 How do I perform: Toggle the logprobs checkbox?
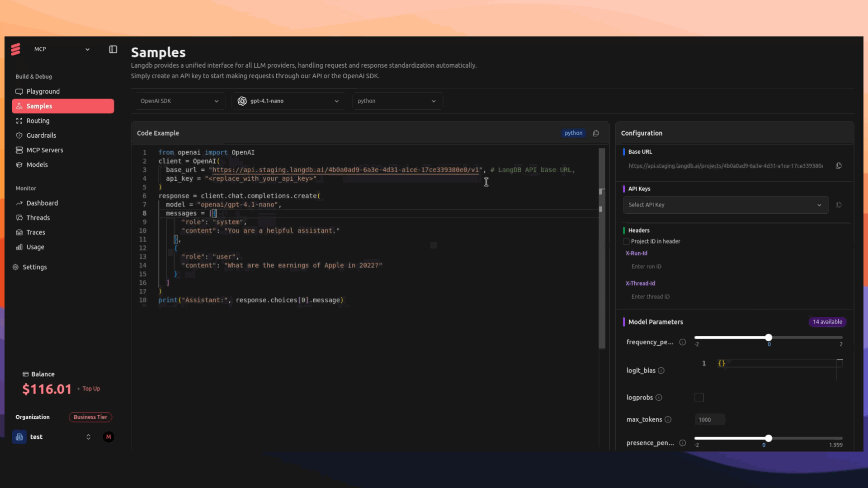(x=699, y=398)
